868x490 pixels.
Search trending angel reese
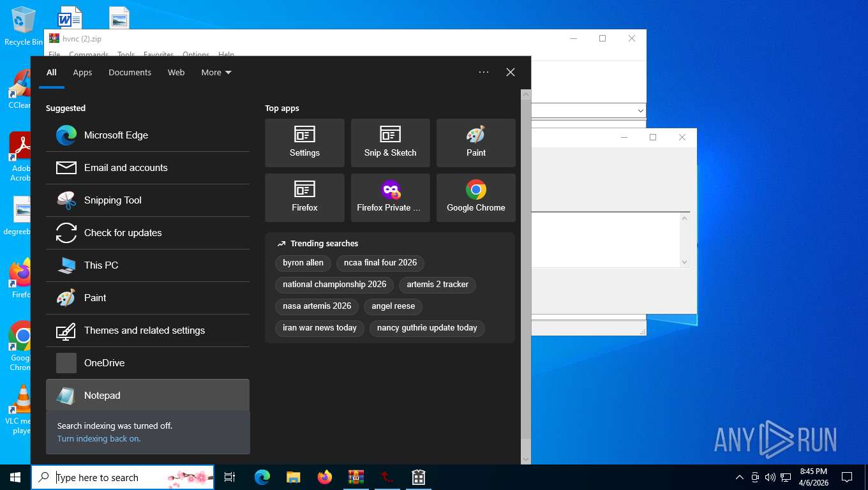[393, 306]
